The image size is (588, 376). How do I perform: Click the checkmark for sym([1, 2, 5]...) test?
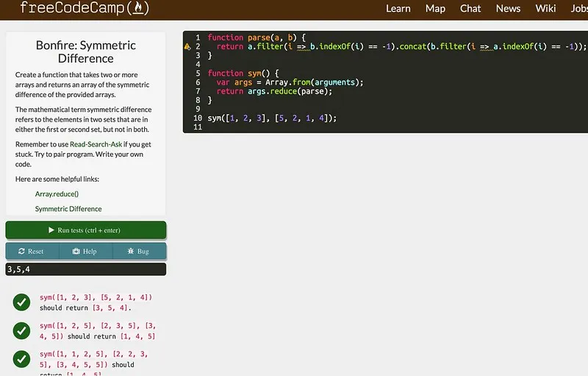tap(21, 330)
